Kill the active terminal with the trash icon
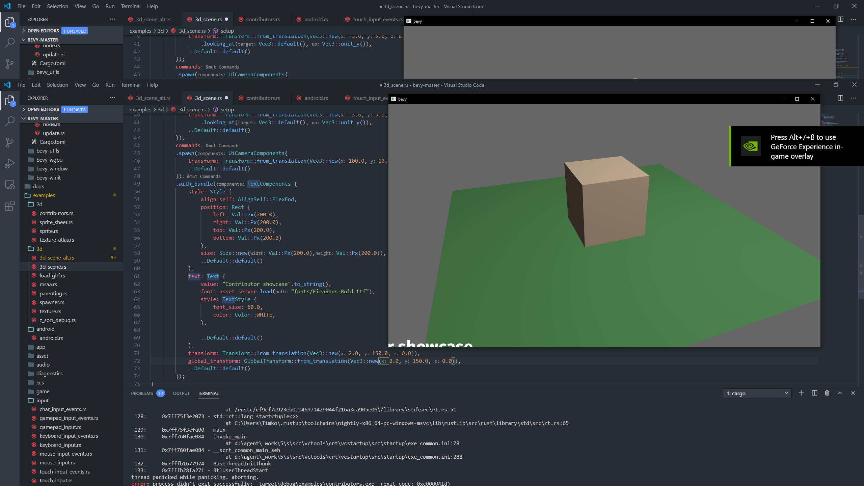This screenshot has width=868, height=486. tap(827, 393)
